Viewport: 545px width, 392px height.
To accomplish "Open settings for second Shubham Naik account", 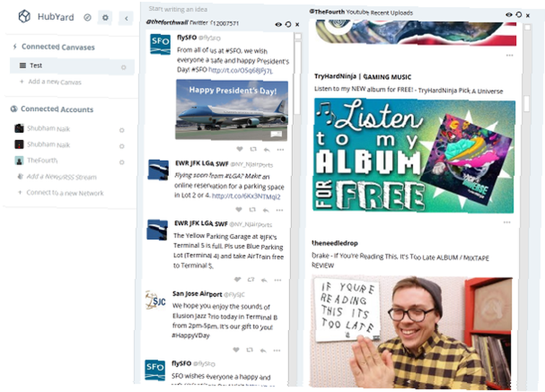I will [122, 146].
